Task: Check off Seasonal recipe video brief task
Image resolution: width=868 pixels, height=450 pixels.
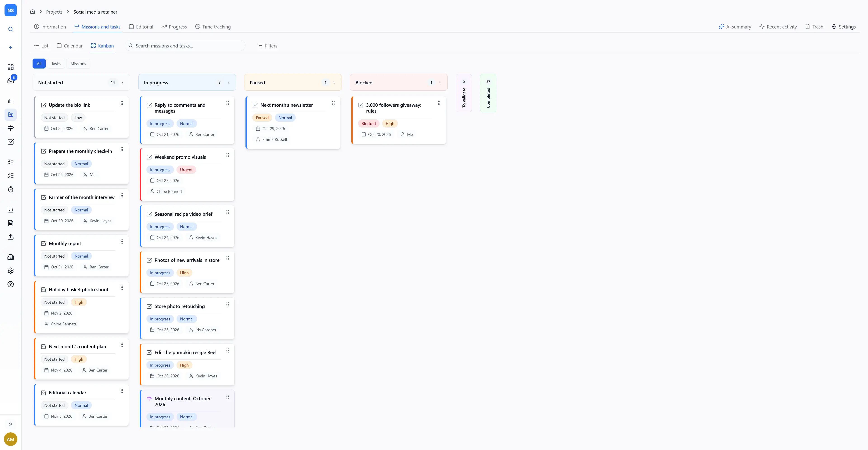Action: (x=149, y=214)
